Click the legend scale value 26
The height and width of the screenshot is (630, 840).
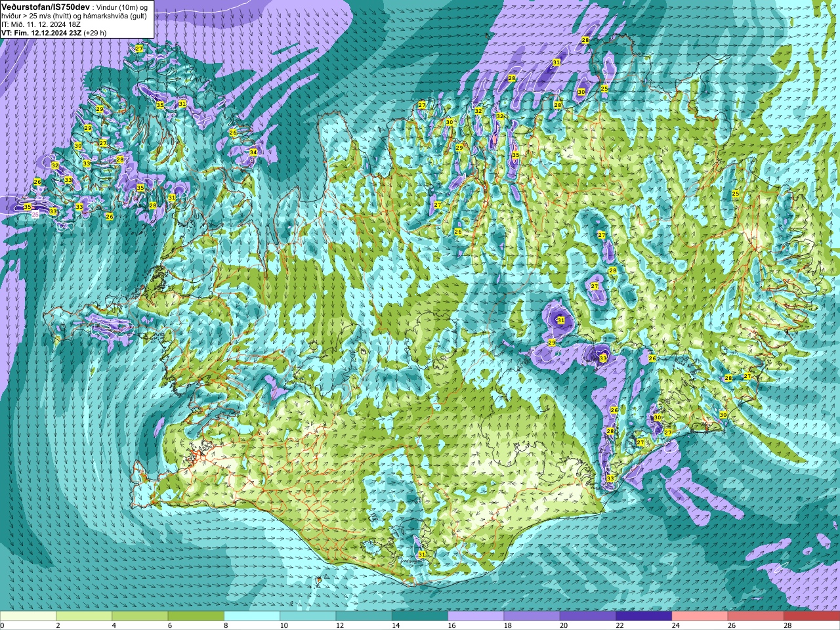pos(732,625)
